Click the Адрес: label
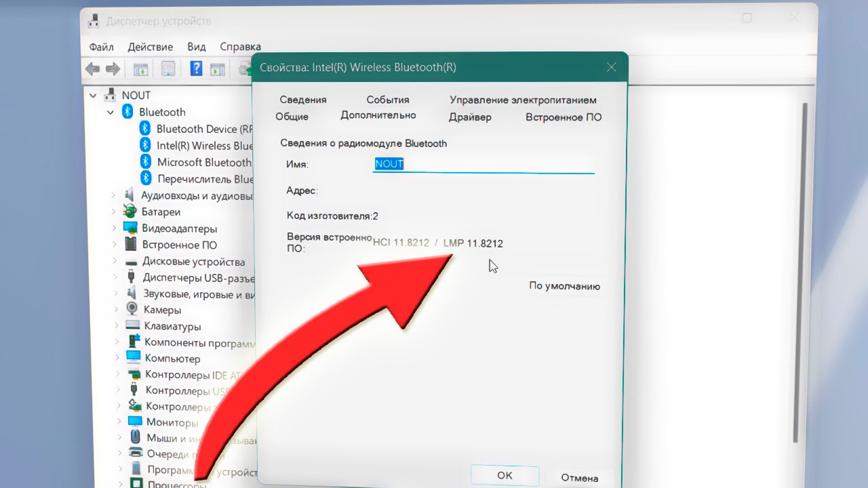The width and height of the screenshot is (868, 488). click(x=302, y=190)
